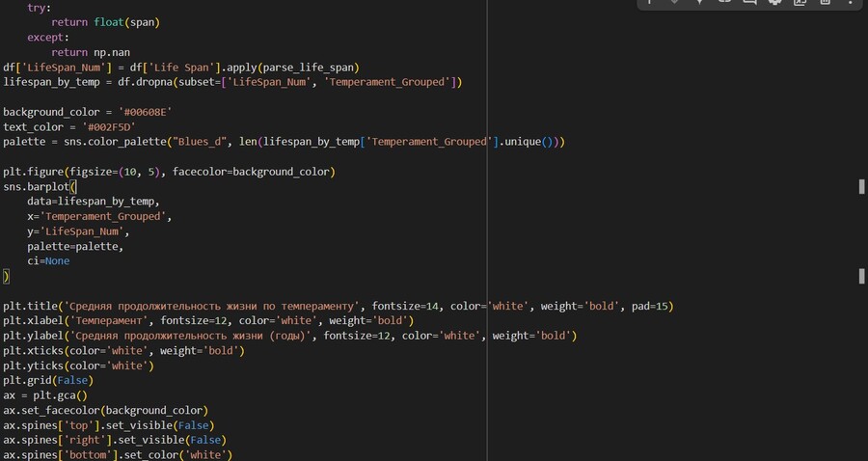Click the 'data=lifespan_by_temp,' argument line
Image resolution: width=868 pixels, height=461 pixels.
pyautogui.click(x=94, y=202)
